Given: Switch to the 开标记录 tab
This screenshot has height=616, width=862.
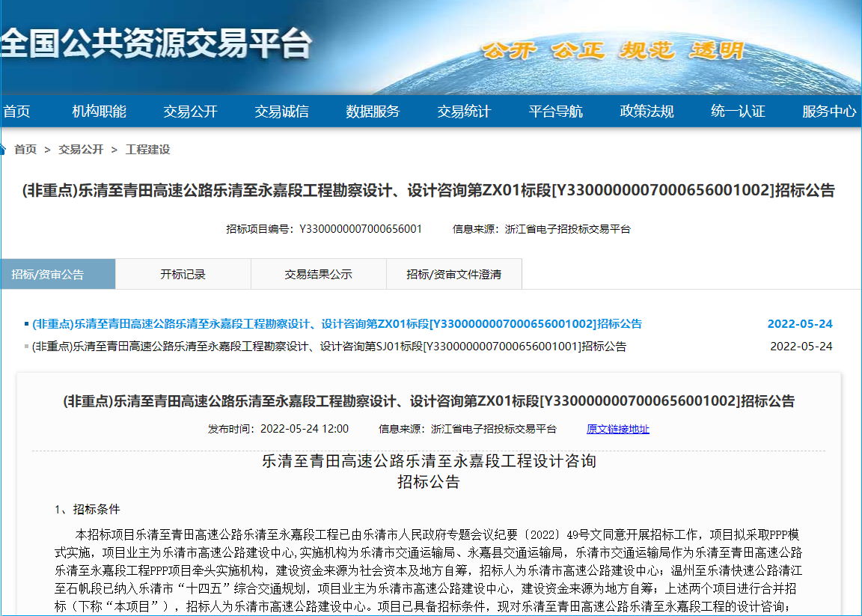Looking at the screenshot, I should coord(183,275).
